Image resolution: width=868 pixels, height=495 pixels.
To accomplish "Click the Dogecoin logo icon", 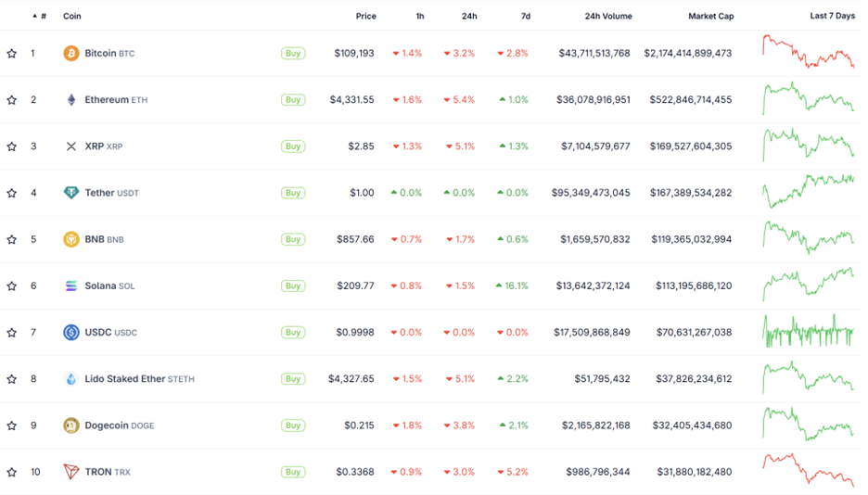I will coord(70,425).
